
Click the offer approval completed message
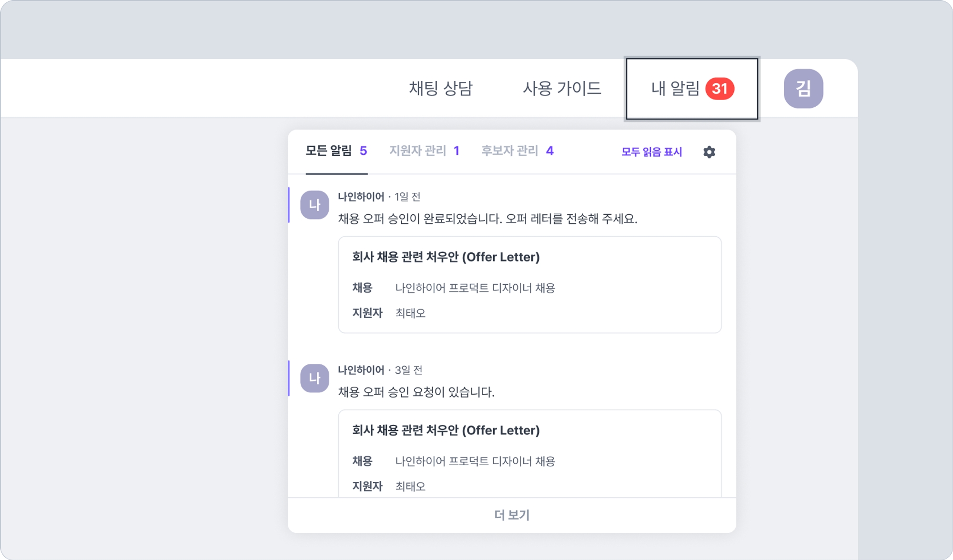[x=487, y=219]
